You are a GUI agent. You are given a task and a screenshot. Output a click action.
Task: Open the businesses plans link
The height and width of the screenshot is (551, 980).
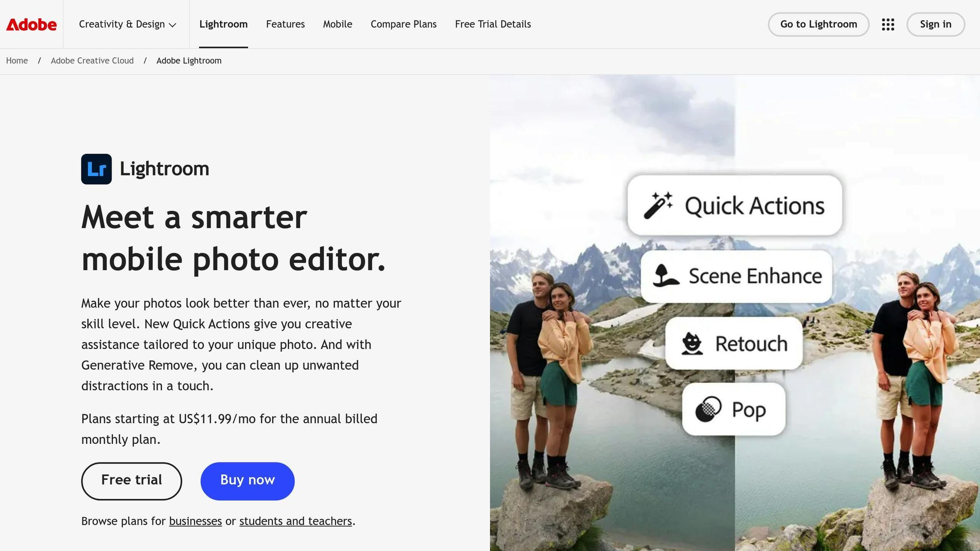(x=195, y=521)
